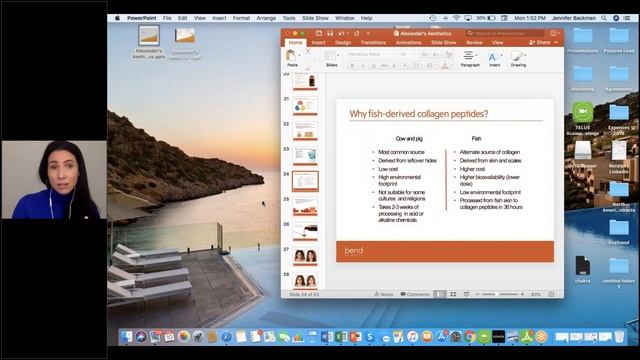Open the Format menu in menu bar
The image size is (640, 360).
click(x=241, y=18)
